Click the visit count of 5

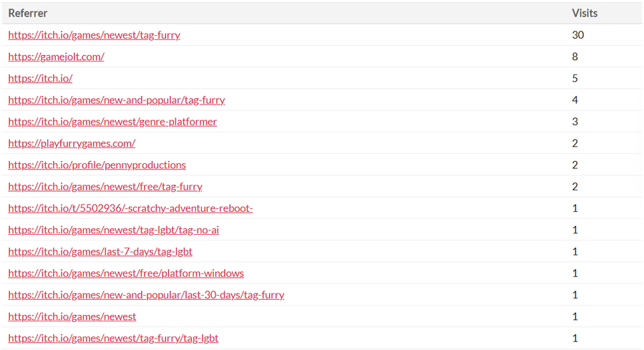coord(575,78)
